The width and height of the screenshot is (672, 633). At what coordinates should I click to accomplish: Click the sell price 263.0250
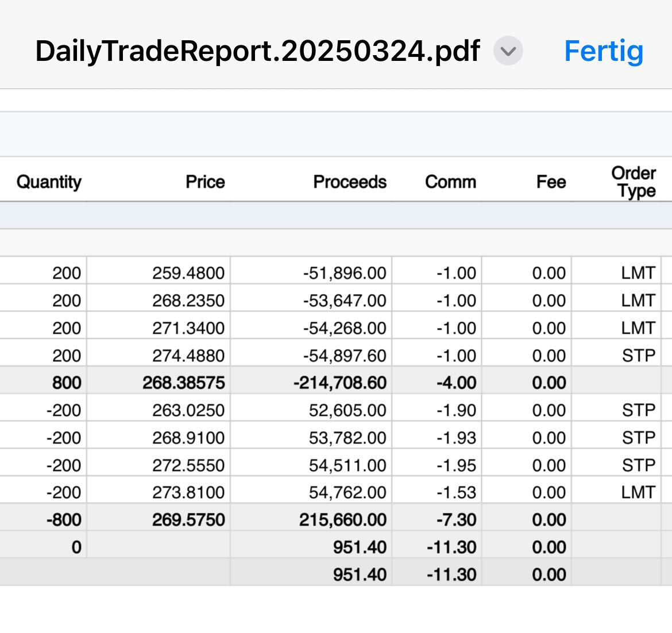pyautogui.click(x=188, y=410)
